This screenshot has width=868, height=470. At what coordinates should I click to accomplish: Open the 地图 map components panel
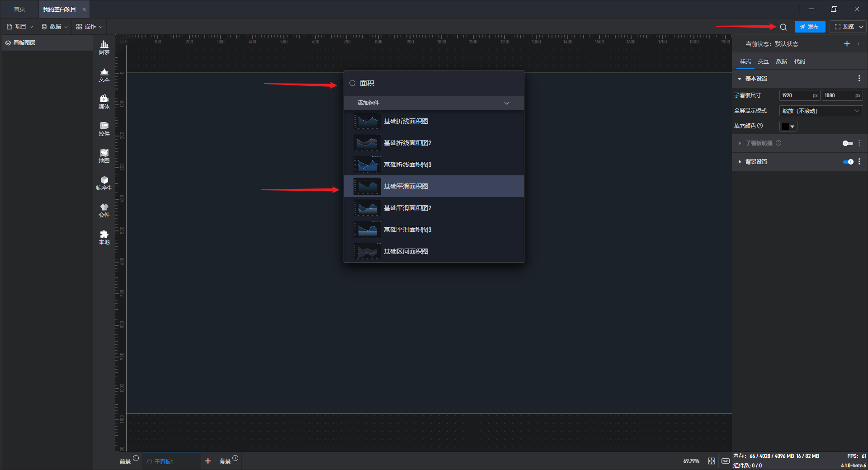tap(104, 156)
